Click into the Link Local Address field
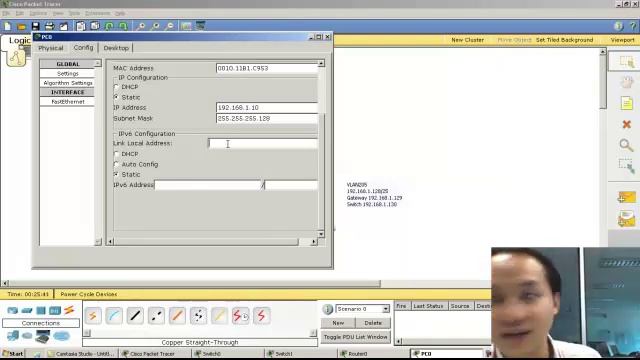 click(x=263, y=143)
